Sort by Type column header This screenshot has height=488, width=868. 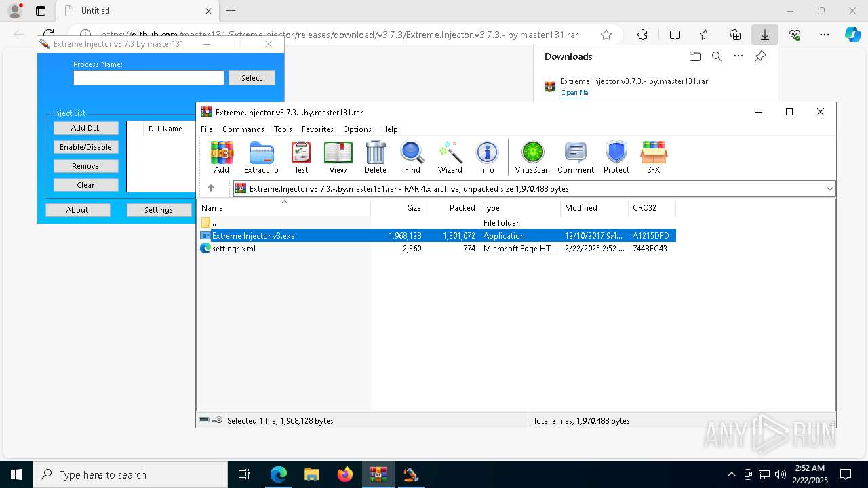tap(520, 207)
